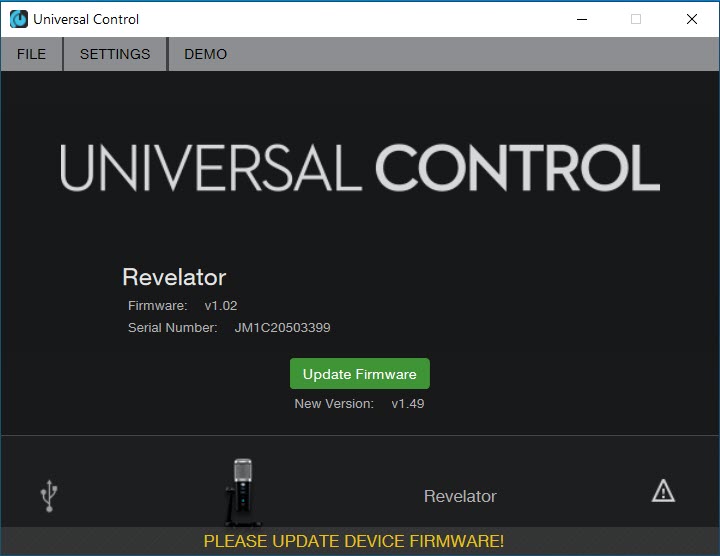The image size is (720, 556).
Task: Click the serial number JM1C20503399
Action: (282, 328)
